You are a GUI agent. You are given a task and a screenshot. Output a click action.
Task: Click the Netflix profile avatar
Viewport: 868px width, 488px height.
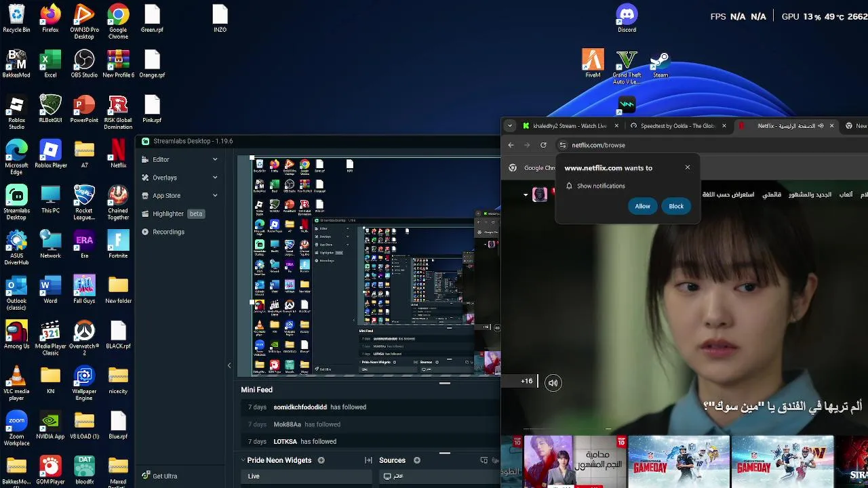coord(540,195)
